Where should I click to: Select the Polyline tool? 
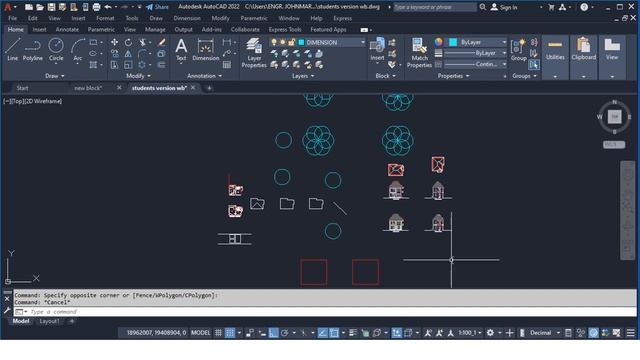tap(33, 49)
